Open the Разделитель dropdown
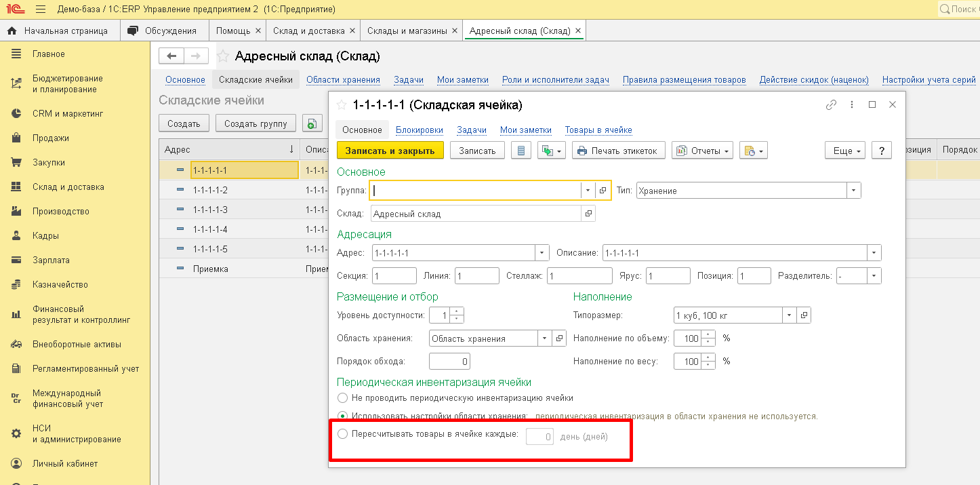The height and width of the screenshot is (485, 980). (874, 276)
